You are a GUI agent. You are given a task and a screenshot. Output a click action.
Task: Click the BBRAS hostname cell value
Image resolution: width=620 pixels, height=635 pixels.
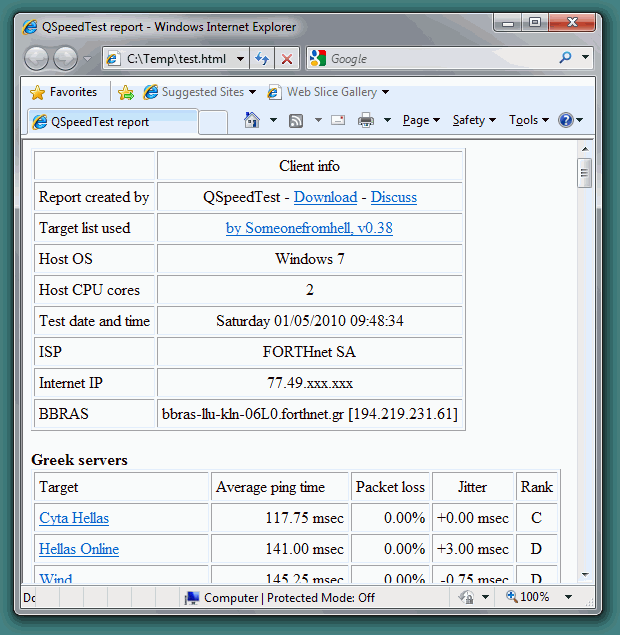click(x=310, y=414)
